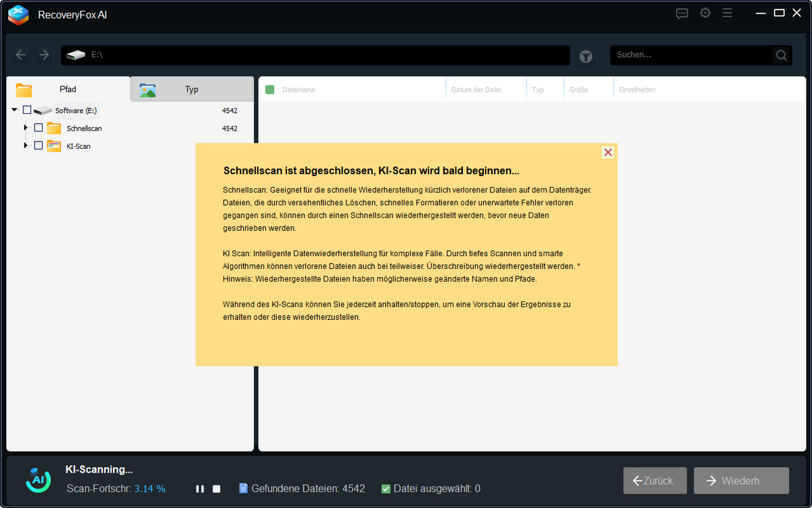Open the feedback message icon in title bar
812x508 pixels.
[x=681, y=13]
